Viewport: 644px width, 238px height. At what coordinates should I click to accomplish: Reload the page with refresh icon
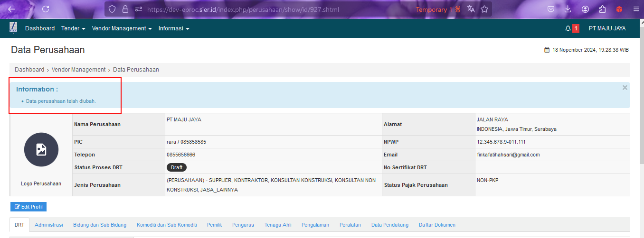(46, 9)
